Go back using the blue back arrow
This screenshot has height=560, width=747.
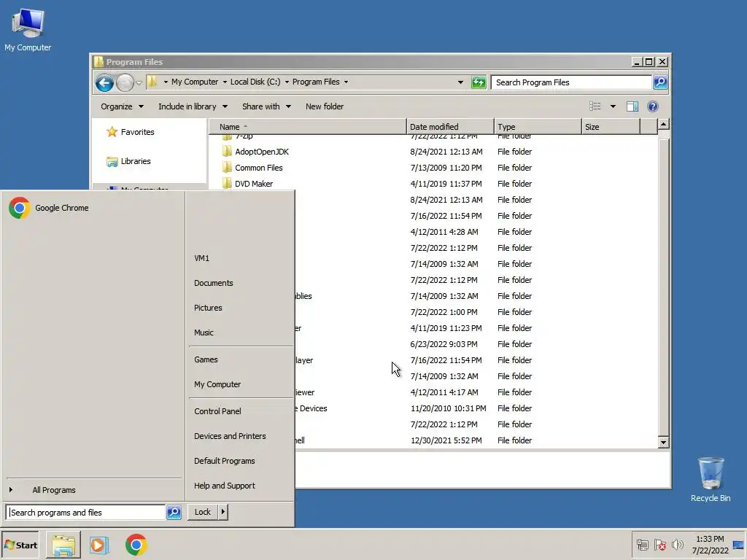(x=104, y=83)
